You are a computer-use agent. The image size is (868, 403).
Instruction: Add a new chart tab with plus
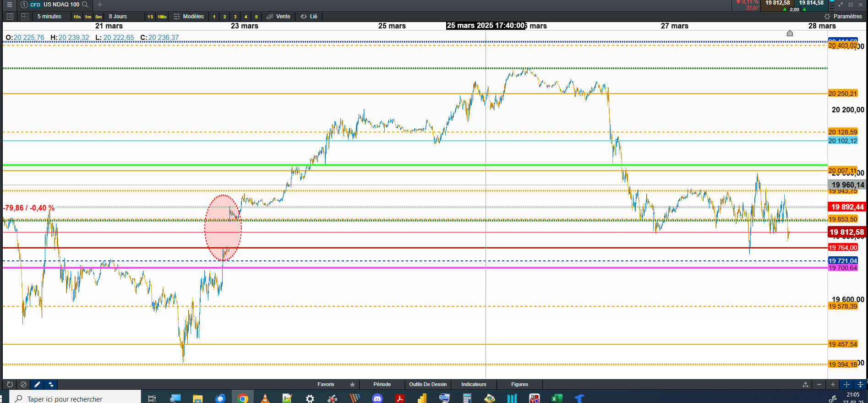[100, 5]
